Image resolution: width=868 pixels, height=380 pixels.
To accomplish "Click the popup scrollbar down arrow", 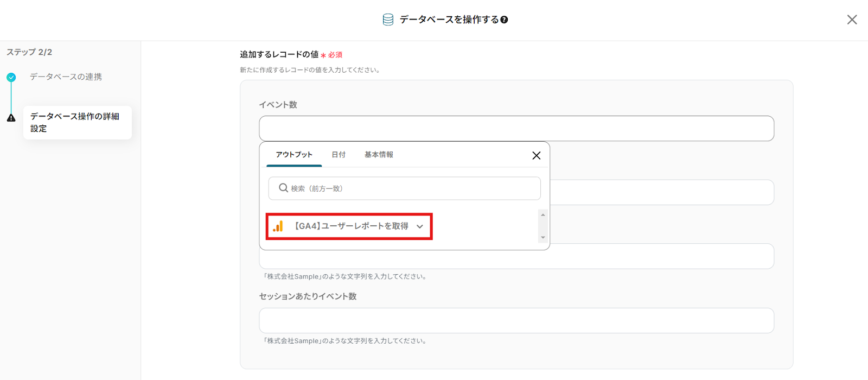I will (x=542, y=237).
